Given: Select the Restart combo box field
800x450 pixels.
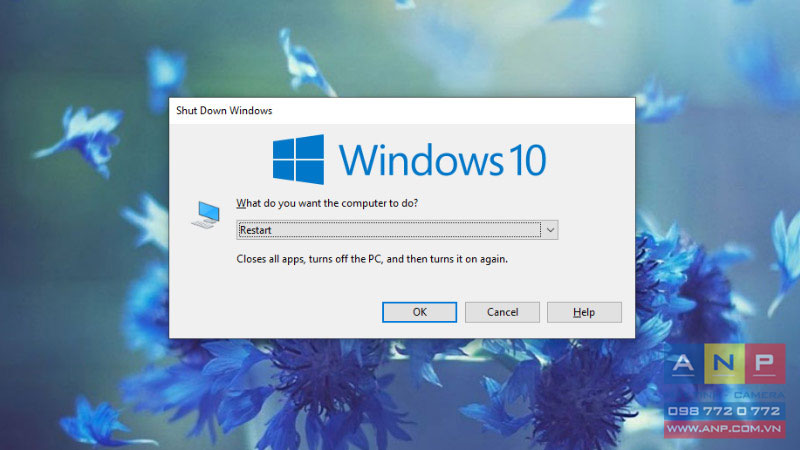Looking at the screenshot, I should pos(397,230).
